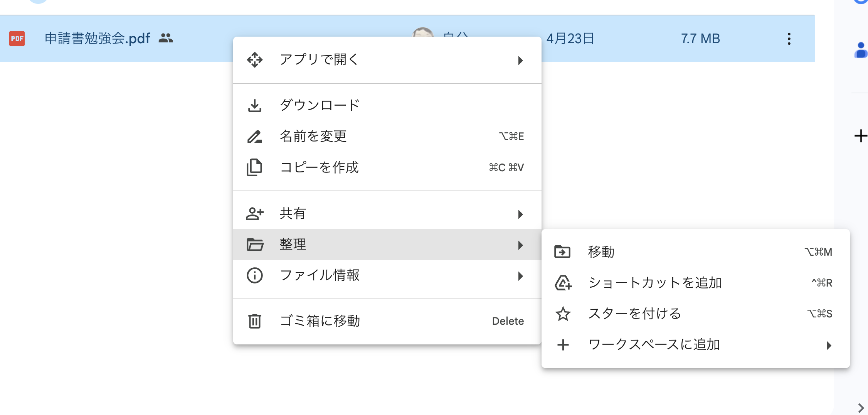Viewport: 868px width, 415px height.
Task: Choose ゴミ箱に移動 menu option
Action: coord(320,321)
